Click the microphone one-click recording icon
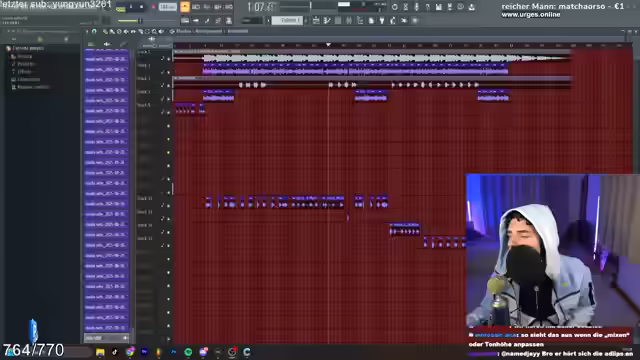Screen dimensions: 640x360 point(416,7)
